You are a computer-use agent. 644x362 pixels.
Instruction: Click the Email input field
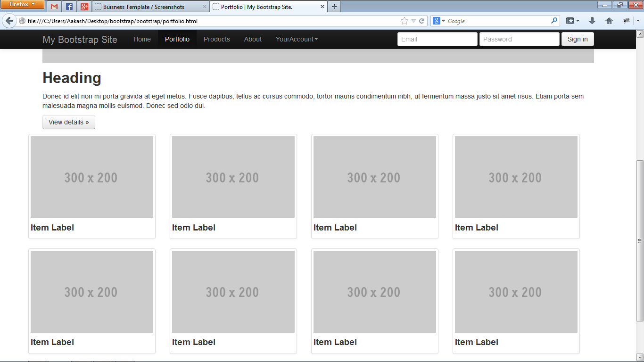[437, 39]
